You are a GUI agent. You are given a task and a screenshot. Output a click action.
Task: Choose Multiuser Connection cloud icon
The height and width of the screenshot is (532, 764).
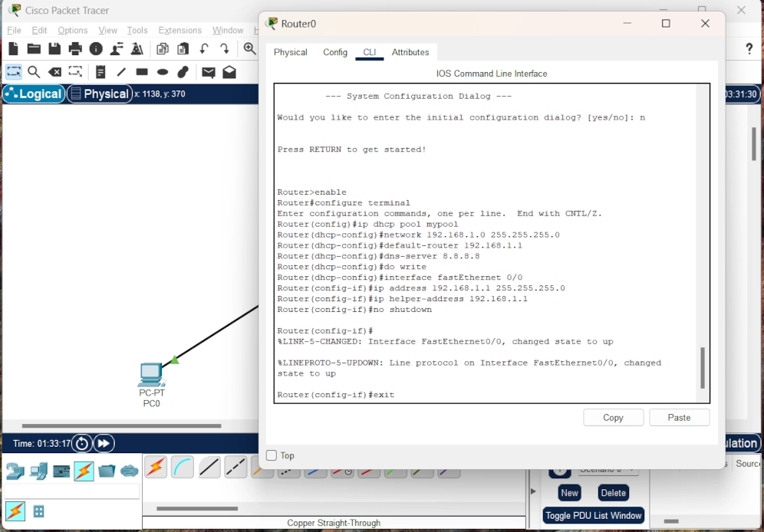click(130, 471)
